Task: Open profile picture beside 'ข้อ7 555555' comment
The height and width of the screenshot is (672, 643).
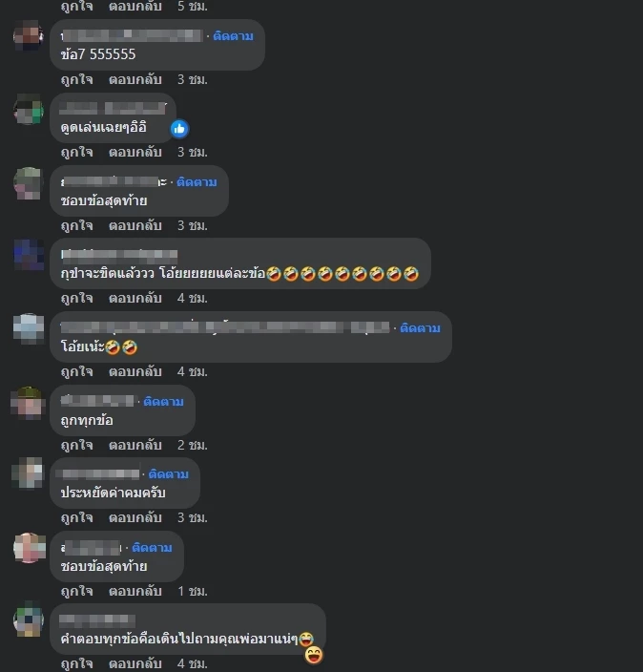Action: point(29,35)
